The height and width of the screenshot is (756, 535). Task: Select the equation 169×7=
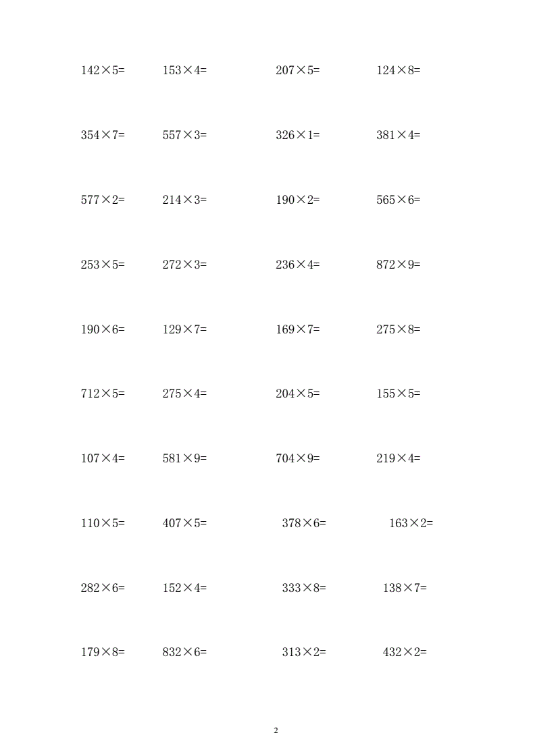click(x=298, y=329)
